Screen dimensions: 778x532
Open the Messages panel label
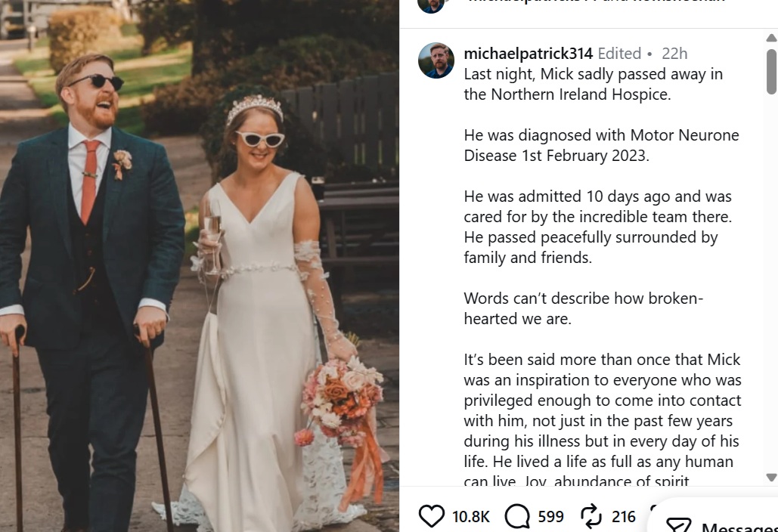coord(739,527)
